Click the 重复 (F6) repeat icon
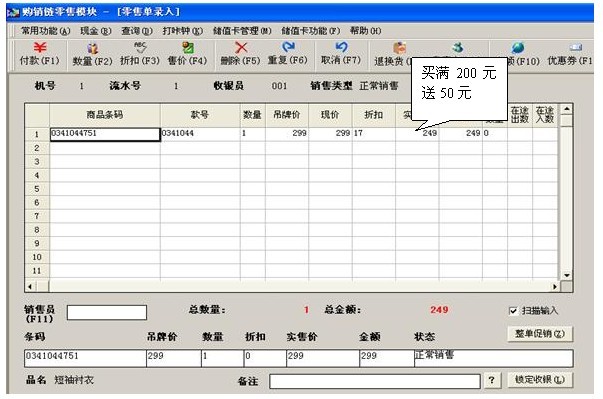Image resolution: width=603 pixels, height=399 pixels. point(288,54)
